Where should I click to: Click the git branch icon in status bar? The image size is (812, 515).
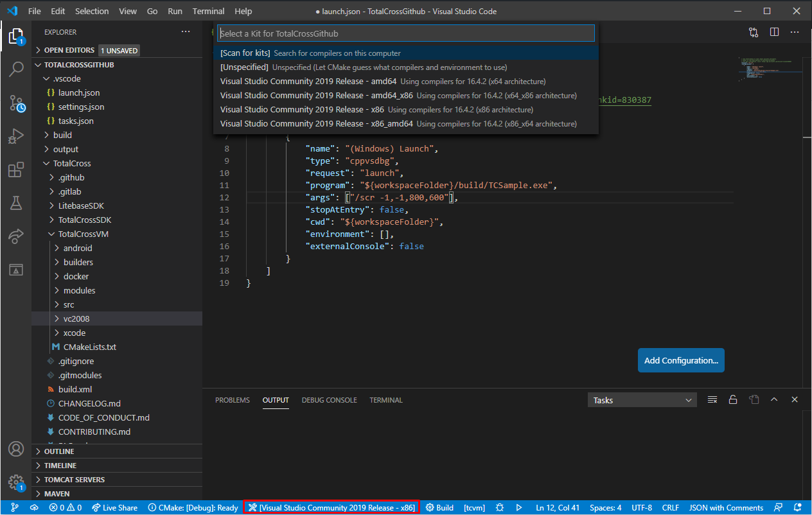[15, 507]
